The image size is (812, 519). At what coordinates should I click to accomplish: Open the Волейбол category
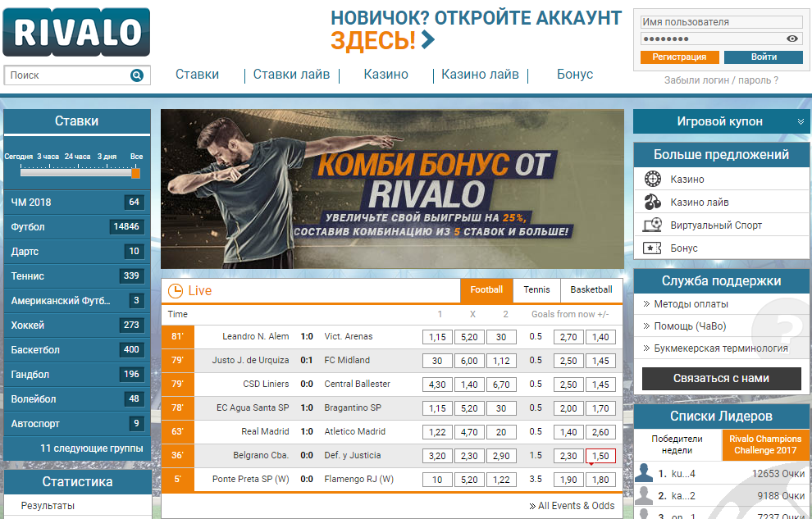click(x=76, y=399)
